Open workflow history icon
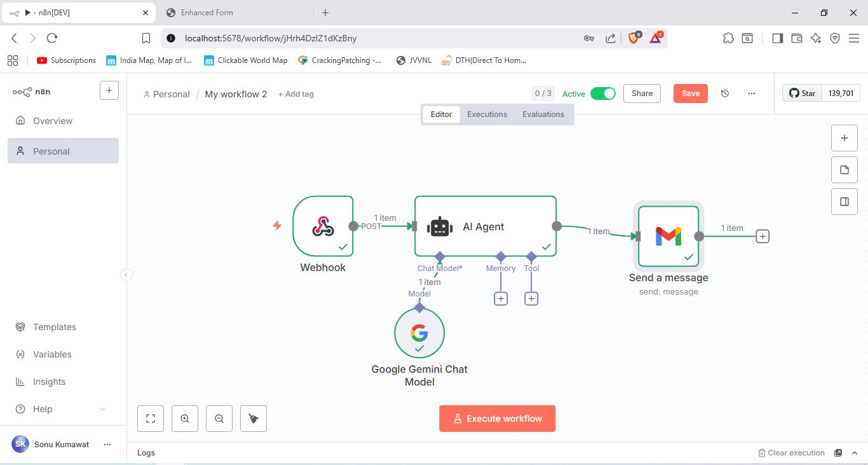 (725, 94)
